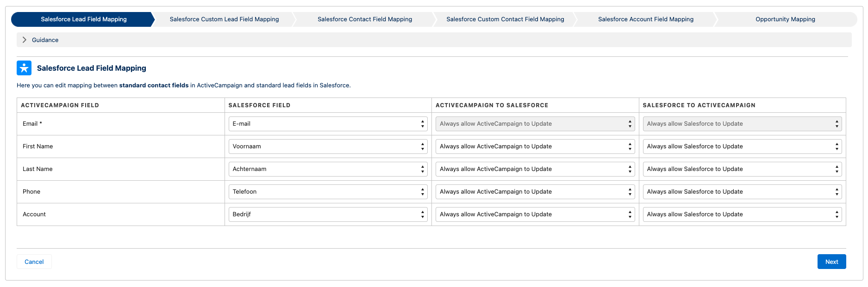Open the Bedrijf Salesforce field dropdown
This screenshot has height=287, width=868.
[328, 214]
